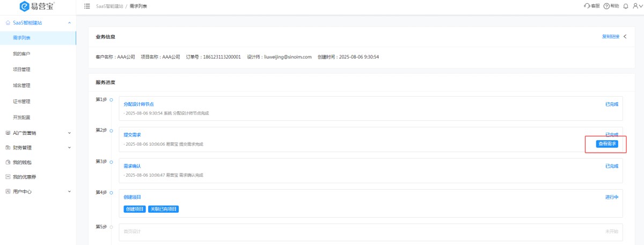Expand the 财务管理 menu
Image resolution: width=644 pixels, height=245 pixels.
pyautogui.click(x=69, y=147)
